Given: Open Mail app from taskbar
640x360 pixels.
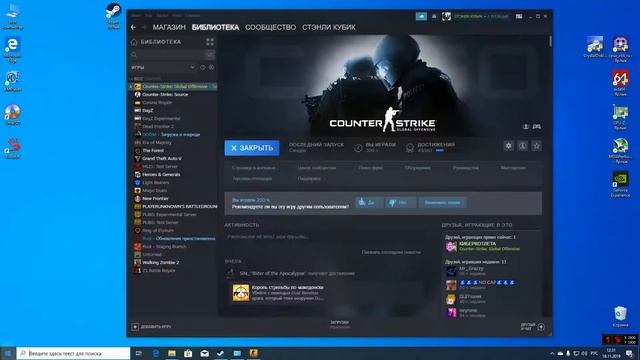Looking at the screenshot, I should pyautogui.click(x=204, y=353).
